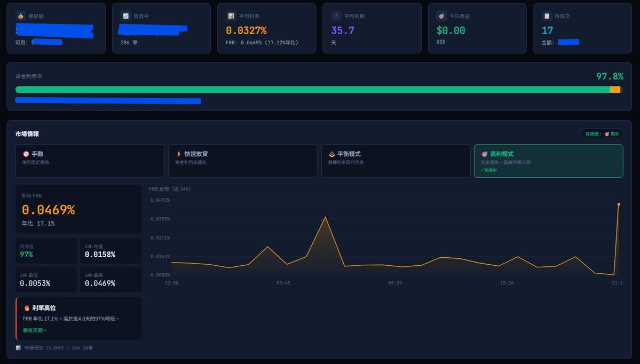Activate 平衡模式 strategy
Image resolution: width=640 pixels, height=364 pixels.
coord(396,161)
